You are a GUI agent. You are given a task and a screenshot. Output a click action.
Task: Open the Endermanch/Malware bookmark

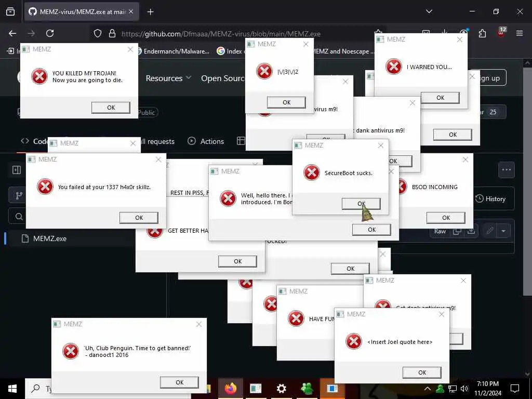(174, 51)
